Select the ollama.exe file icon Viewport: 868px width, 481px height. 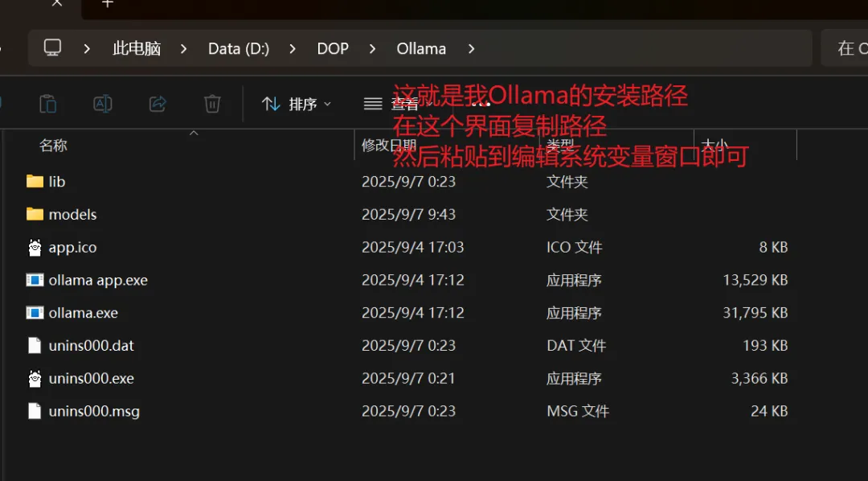point(35,313)
